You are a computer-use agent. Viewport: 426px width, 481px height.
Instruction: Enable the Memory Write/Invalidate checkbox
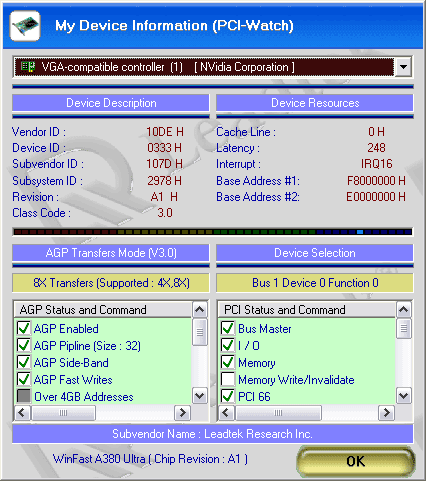tap(228, 379)
